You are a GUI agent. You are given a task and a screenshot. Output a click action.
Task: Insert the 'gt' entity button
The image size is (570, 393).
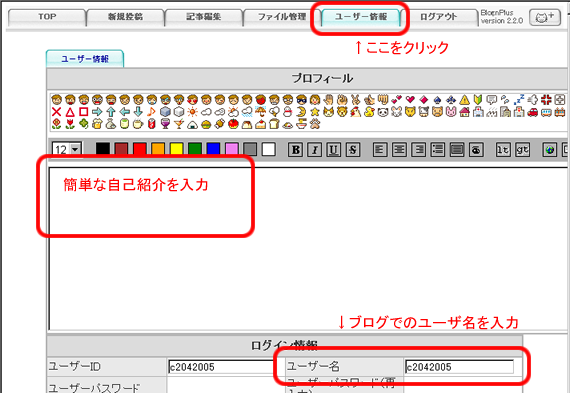(x=522, y=149)
